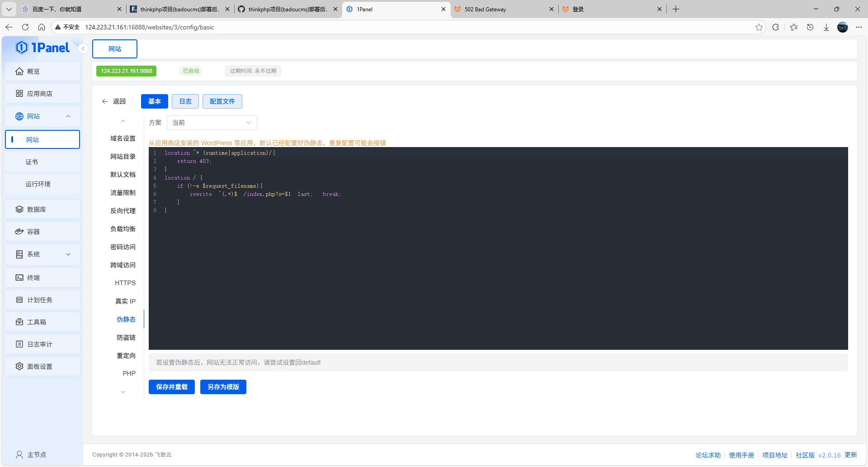Collapse the 网站 website sidebar group
The image size is (868, 467).
[68, 116]
